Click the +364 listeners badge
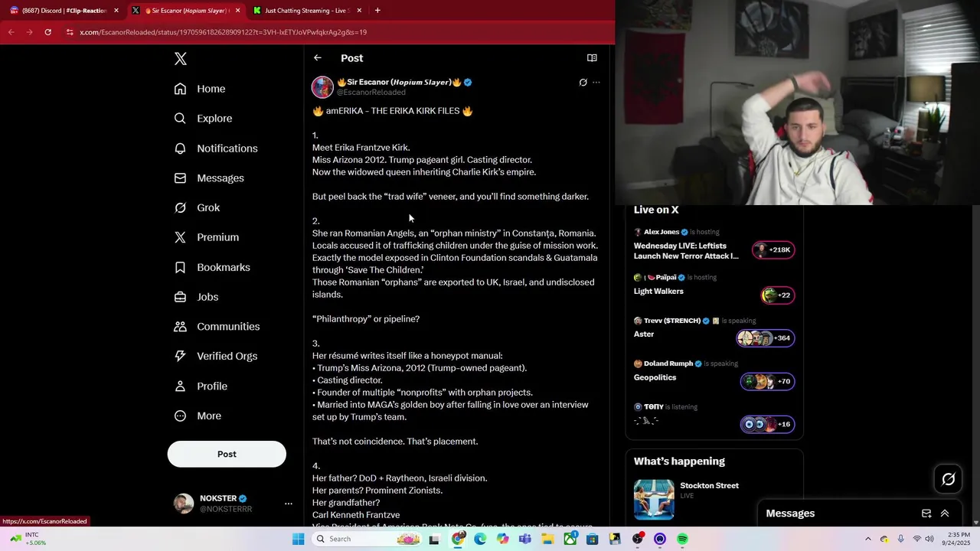This screenshot has width=980, height=551. coord(766,338)
